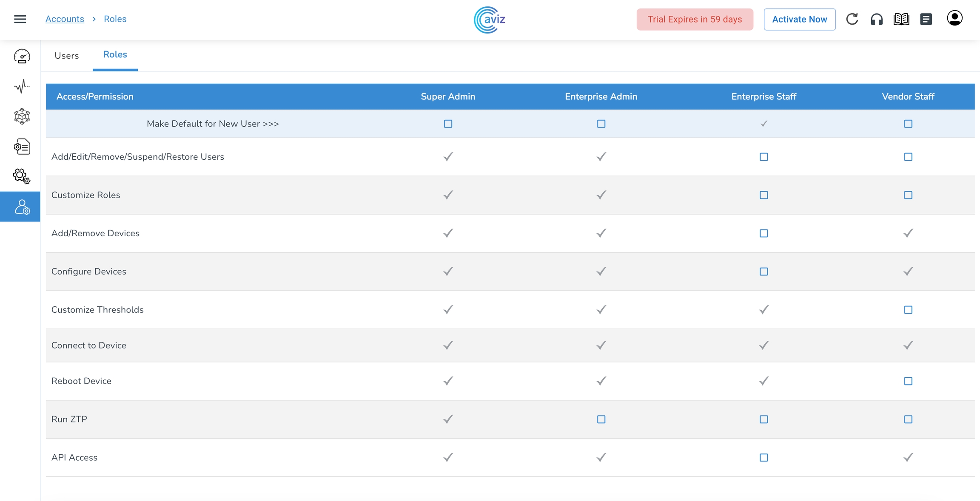Check Super Admin default for new user
The width and height of the screenshot is (980, 501).
click(x=448, y=124)
